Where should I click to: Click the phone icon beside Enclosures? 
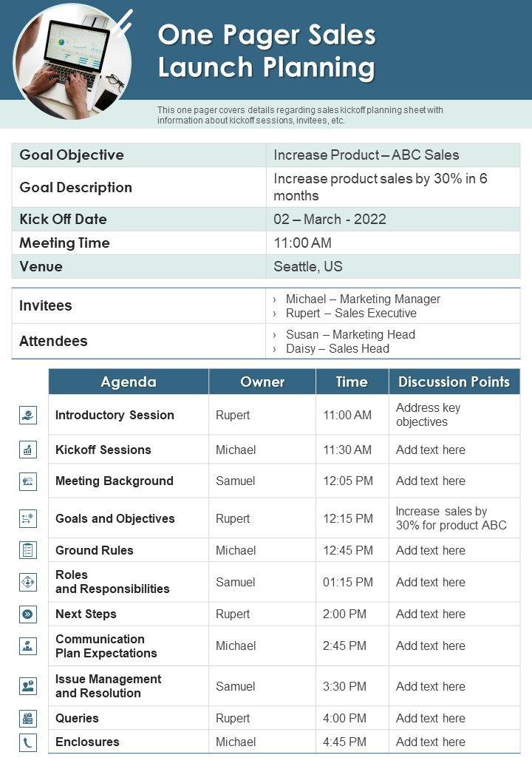[x=28, y=742]
